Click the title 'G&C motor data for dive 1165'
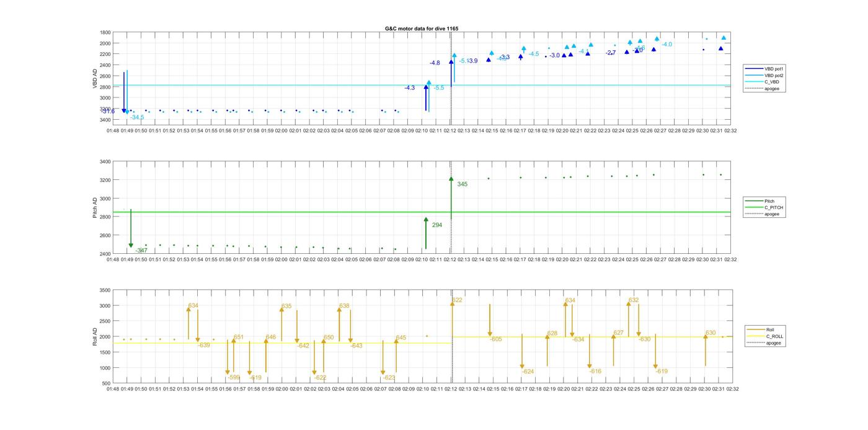Screen dimensions: 868x430 click(x=422, y=29)
